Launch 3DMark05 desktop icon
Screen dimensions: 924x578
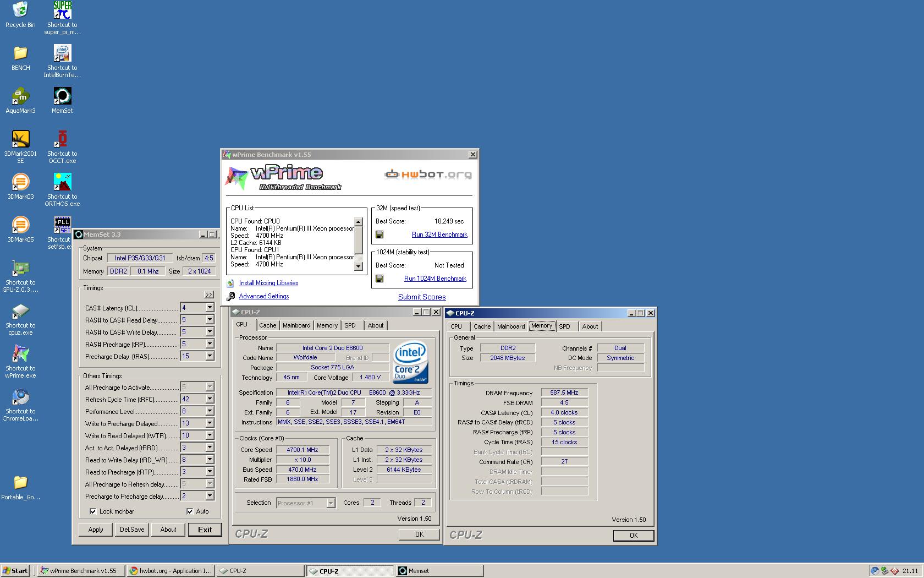pyautogui.click(x=20, y=225)
